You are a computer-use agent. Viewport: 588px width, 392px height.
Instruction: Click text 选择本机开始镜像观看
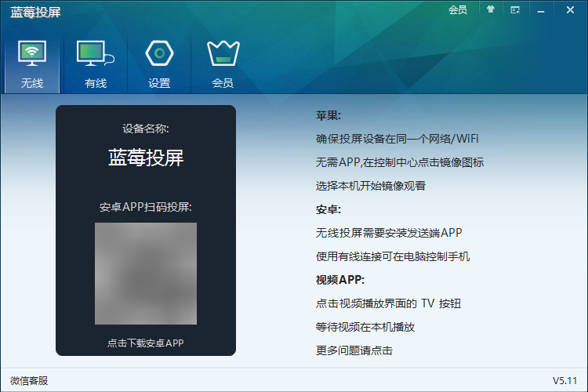click(x=371, y=186)
